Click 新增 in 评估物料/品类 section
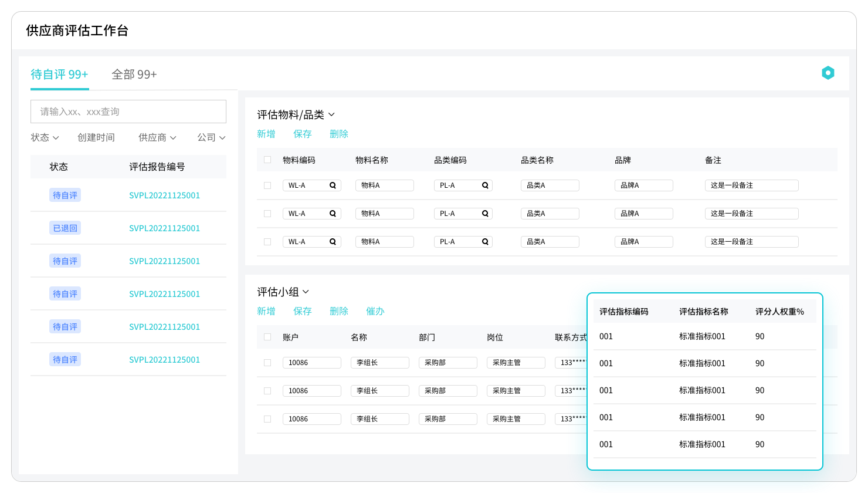868x493 pixels. point(266,134)
